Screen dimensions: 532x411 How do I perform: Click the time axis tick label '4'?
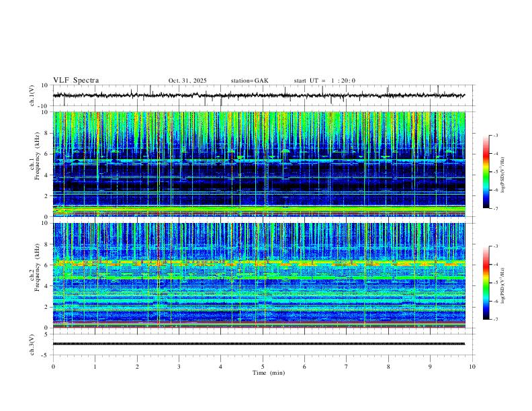pos(221,367)
